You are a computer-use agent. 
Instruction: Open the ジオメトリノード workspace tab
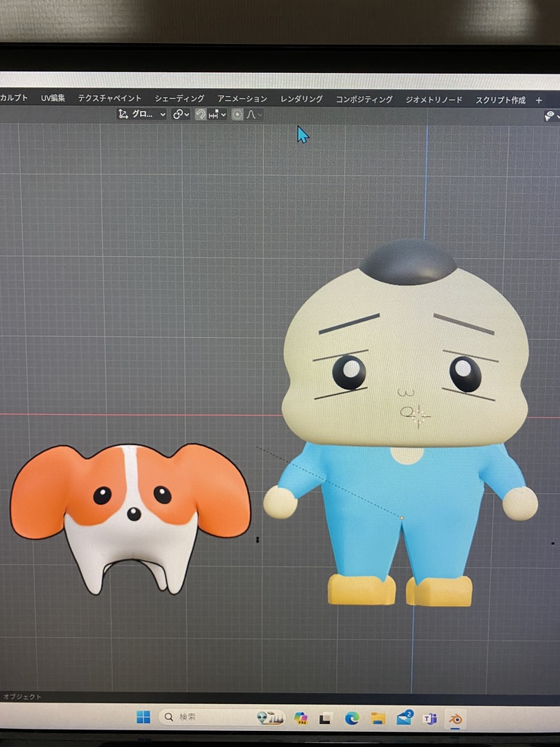434,99
